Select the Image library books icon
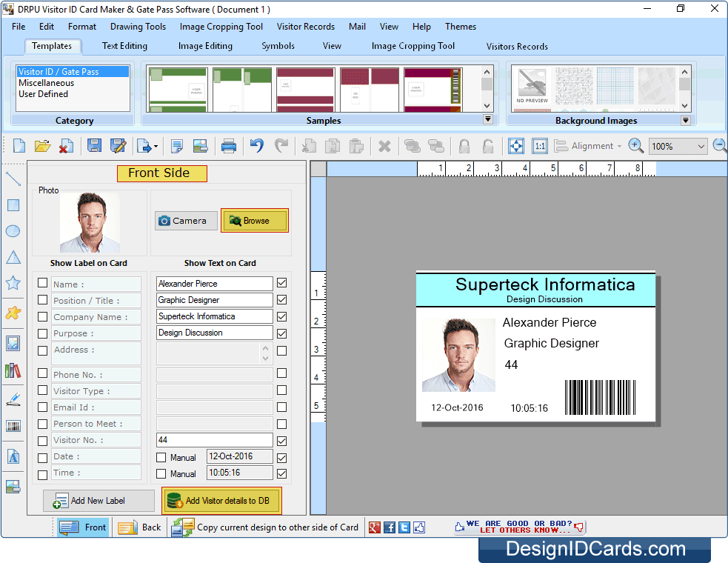Viewport: 728px width, 563px height. pyautogui.click(x=13, y=370)
